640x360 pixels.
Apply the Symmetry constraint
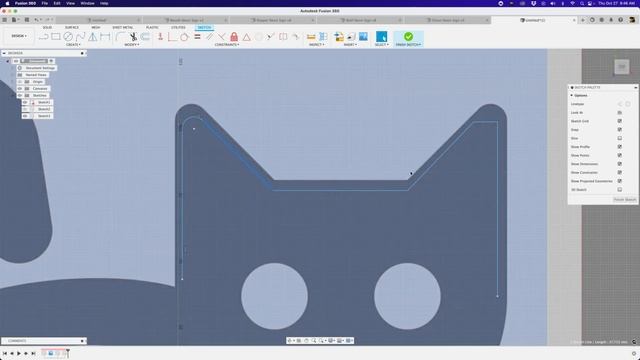click(x=283, y=37)
